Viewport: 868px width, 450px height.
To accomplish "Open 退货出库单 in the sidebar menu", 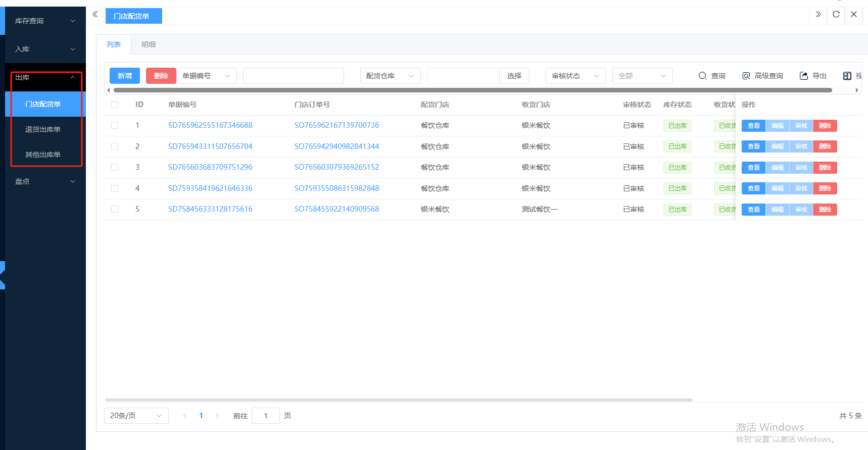I will point(43,129).
